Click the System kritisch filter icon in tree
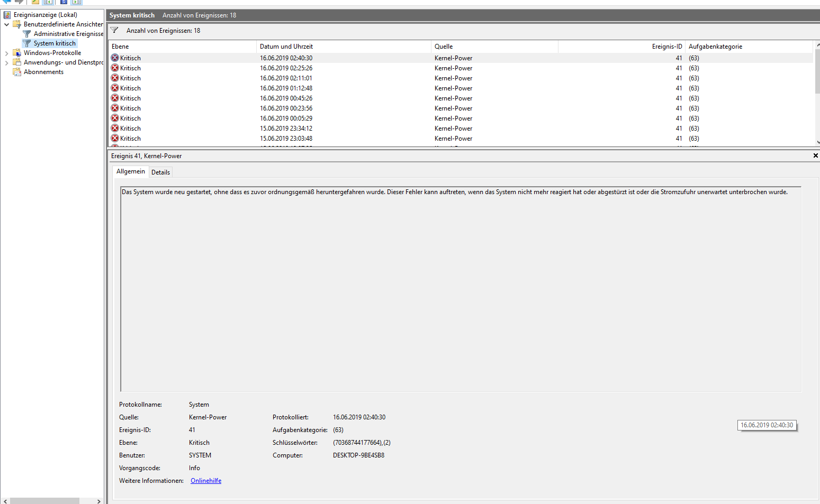Screen dimensions: 820x504 click(27, 43)
